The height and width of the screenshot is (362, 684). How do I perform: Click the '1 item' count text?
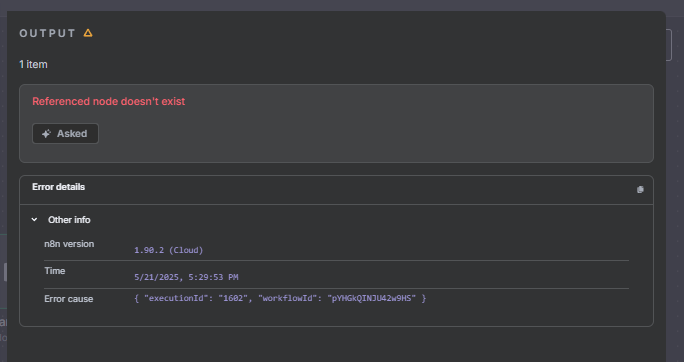pos(33,65)
